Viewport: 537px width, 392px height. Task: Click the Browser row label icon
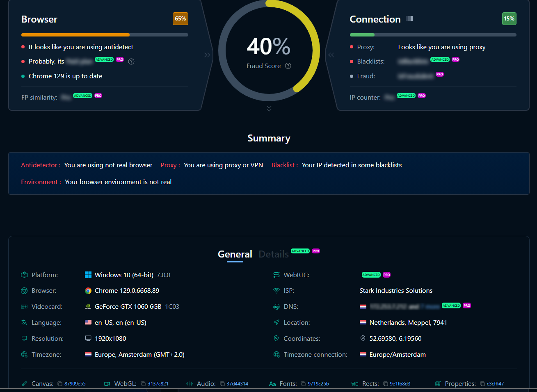pos(24,291)
